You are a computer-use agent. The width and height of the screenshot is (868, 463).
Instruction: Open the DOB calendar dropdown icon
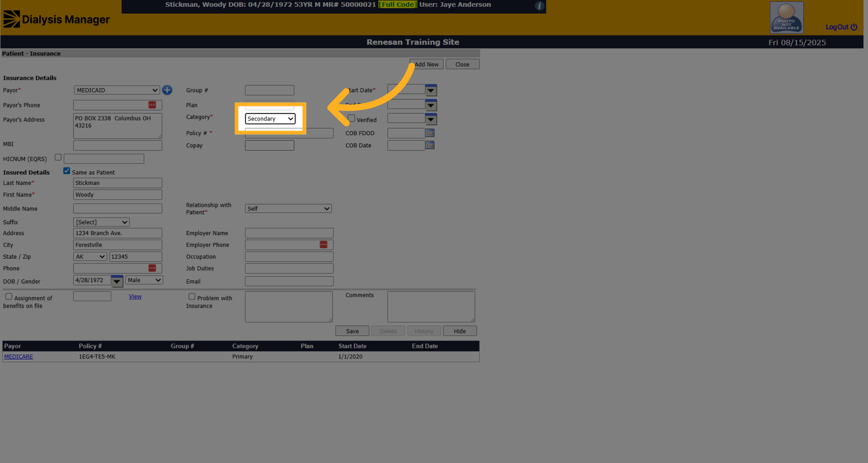tap(117, 281)
